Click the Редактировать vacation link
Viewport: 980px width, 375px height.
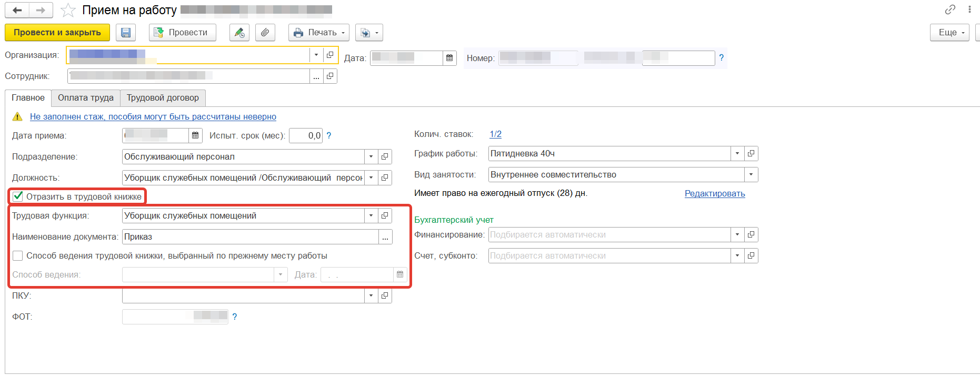714,193
